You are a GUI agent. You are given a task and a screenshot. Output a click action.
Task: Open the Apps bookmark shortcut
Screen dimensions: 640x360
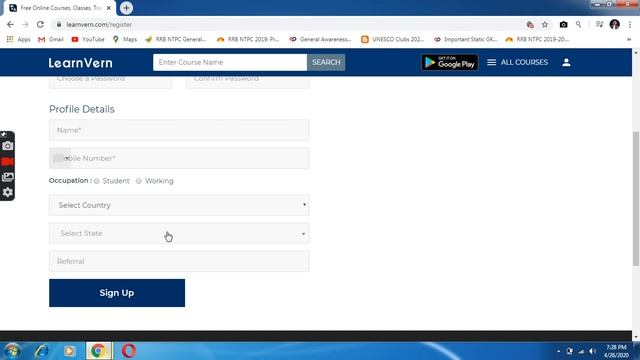point(18,39)
